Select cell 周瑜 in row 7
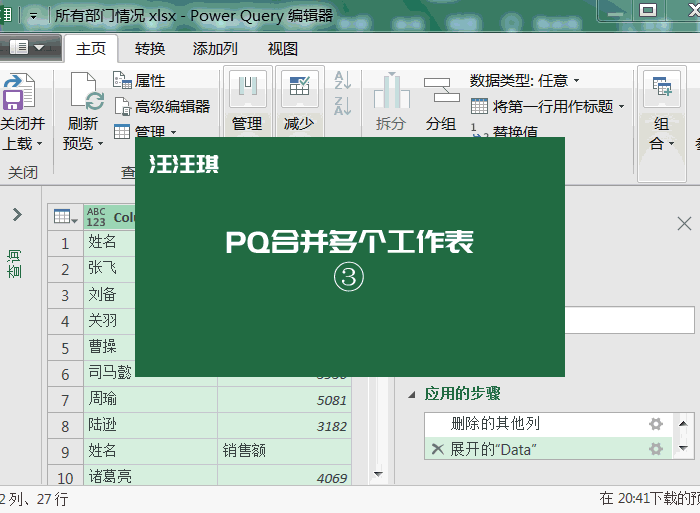 point(150,399)
